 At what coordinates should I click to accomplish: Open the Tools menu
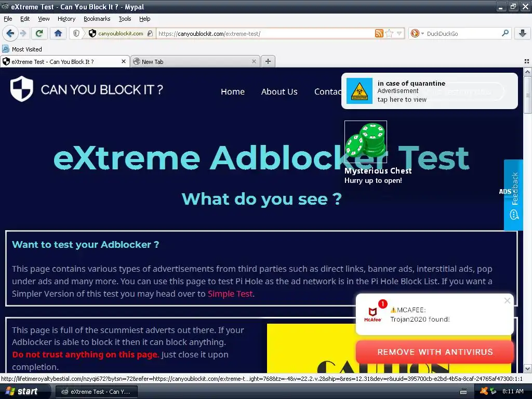[x=125, y=19]
